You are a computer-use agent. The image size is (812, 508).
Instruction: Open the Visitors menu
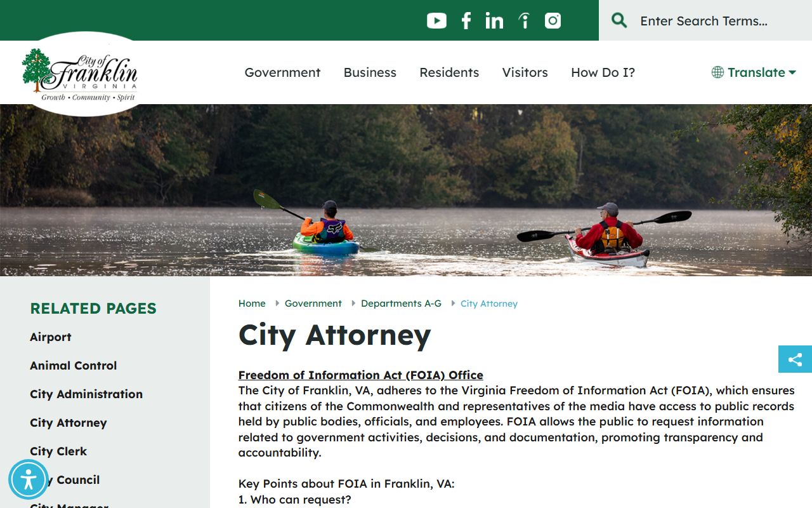tap(525, 72)
